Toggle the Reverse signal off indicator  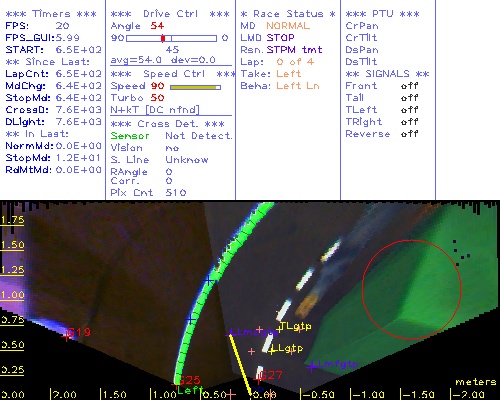[x=409, y=134]
